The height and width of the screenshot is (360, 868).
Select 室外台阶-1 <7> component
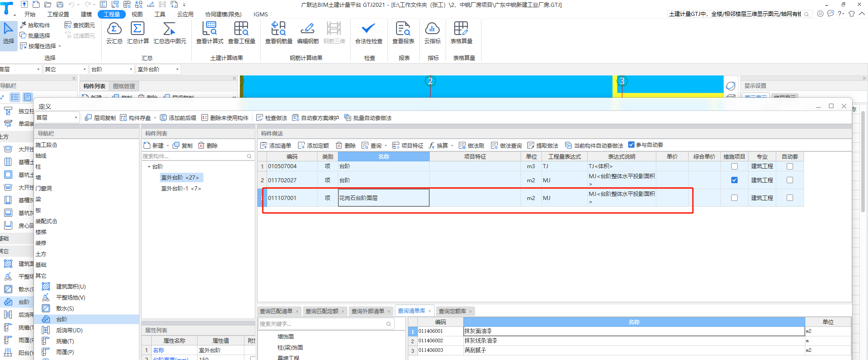tap(181, 188)
